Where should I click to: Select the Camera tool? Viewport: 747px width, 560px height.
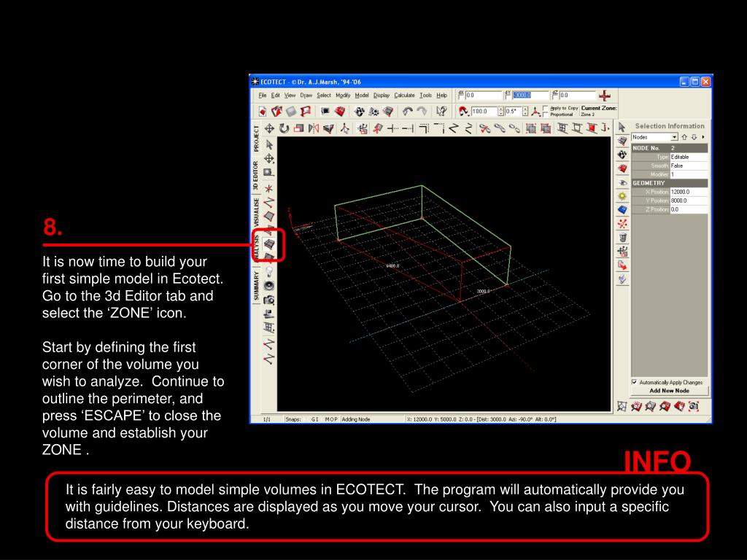pyautogui.click(x=269, y=300)
